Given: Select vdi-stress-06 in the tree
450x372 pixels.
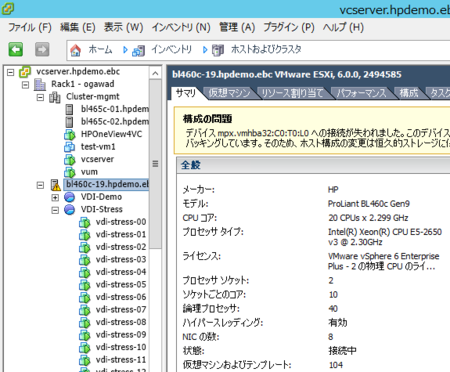Looking at the screenshot, I should (121, 297).
